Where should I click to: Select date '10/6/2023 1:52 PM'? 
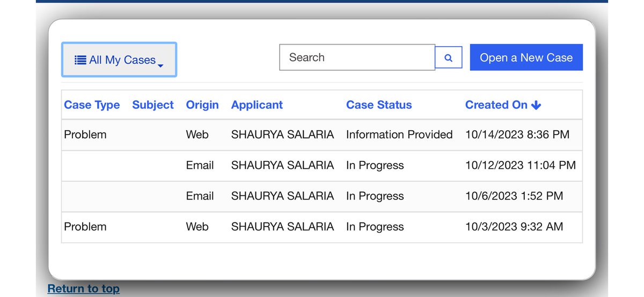click(x=514, y=196)
